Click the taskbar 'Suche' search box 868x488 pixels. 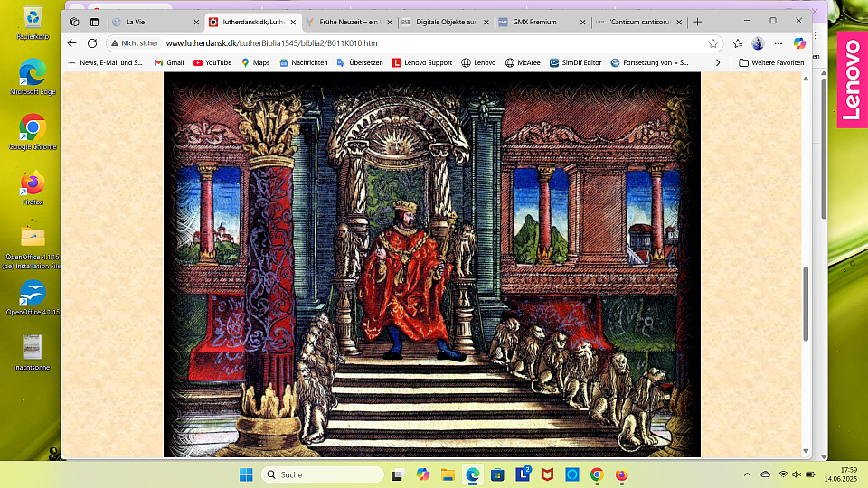tap(322, 474)
